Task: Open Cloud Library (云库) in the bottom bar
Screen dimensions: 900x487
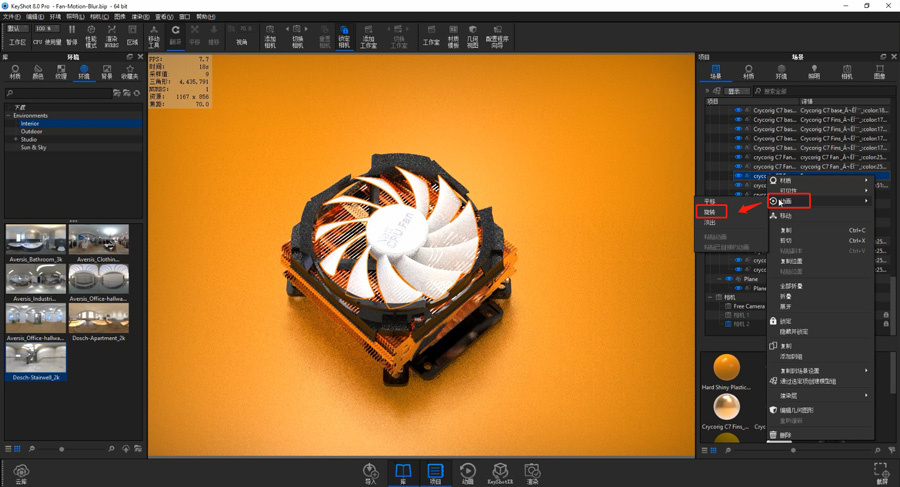Action: tap(21, 474)
